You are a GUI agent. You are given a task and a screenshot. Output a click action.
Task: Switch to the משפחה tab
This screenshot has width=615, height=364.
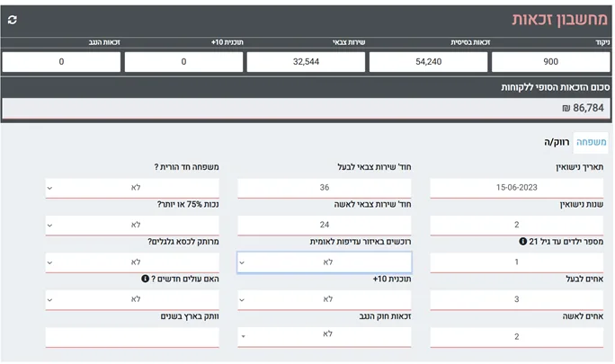tap(591, 142)
